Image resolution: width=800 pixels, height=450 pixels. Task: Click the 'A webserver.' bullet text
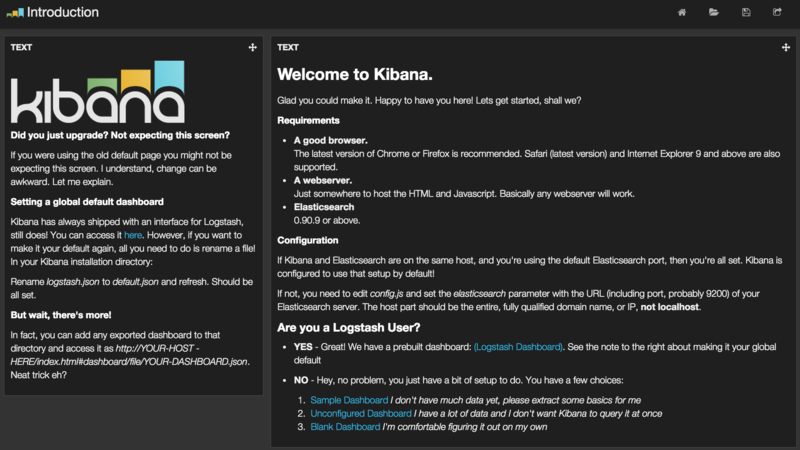[323, 181]
